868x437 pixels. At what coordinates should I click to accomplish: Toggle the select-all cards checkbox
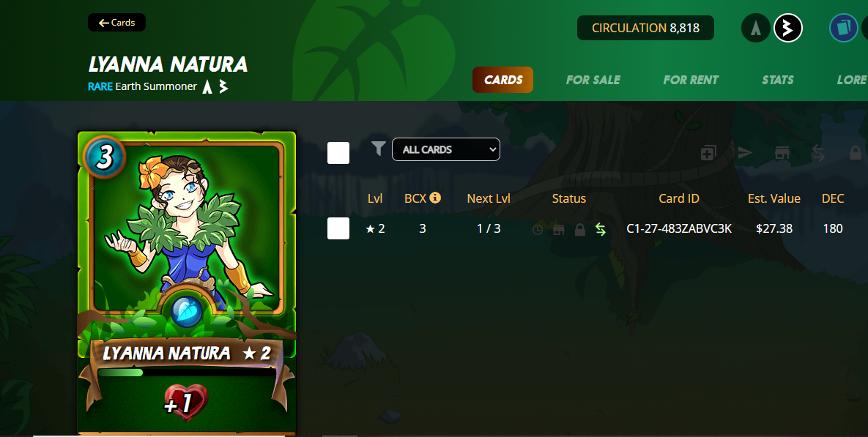[338, 153]
